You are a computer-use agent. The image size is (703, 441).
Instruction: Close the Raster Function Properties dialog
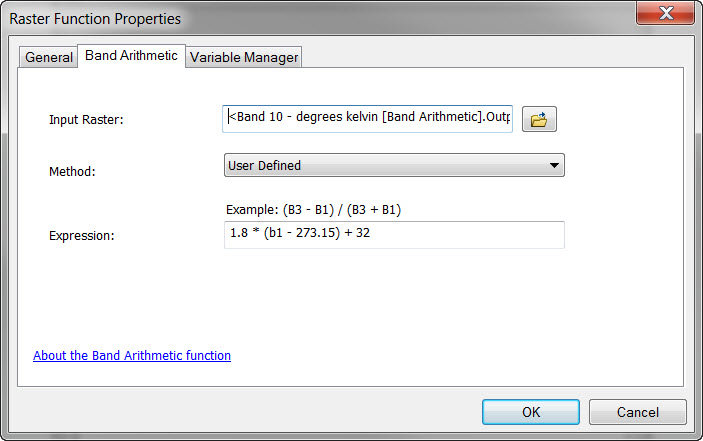[662, 13]
